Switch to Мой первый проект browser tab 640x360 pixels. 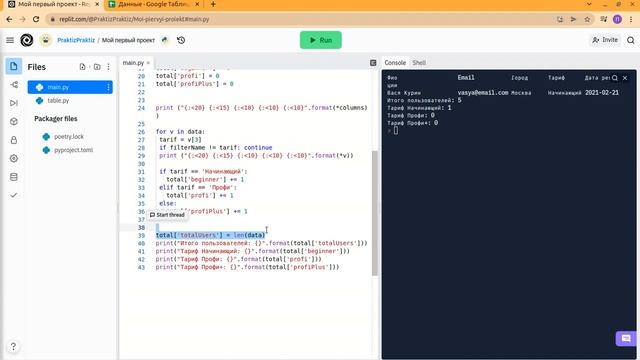(x=53, y=4)
